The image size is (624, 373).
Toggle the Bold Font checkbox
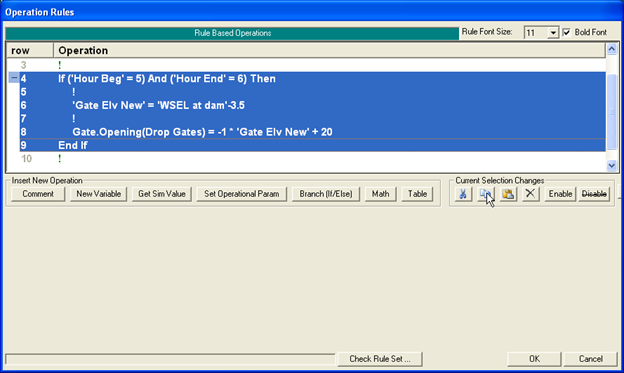tap(567, 32)
